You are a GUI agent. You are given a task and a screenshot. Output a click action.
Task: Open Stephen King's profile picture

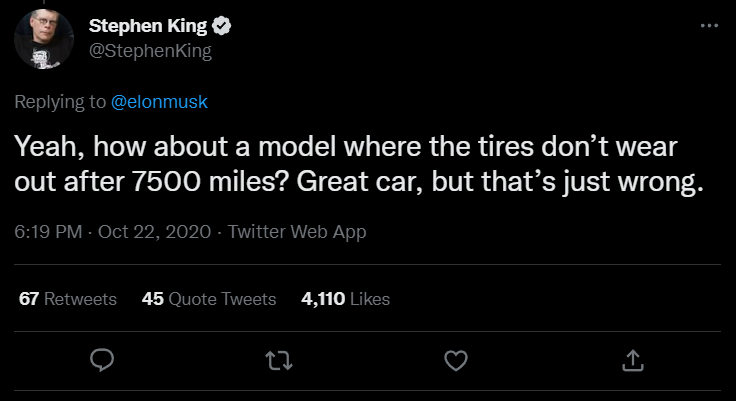pyautogui.click(x=39, y=42)
